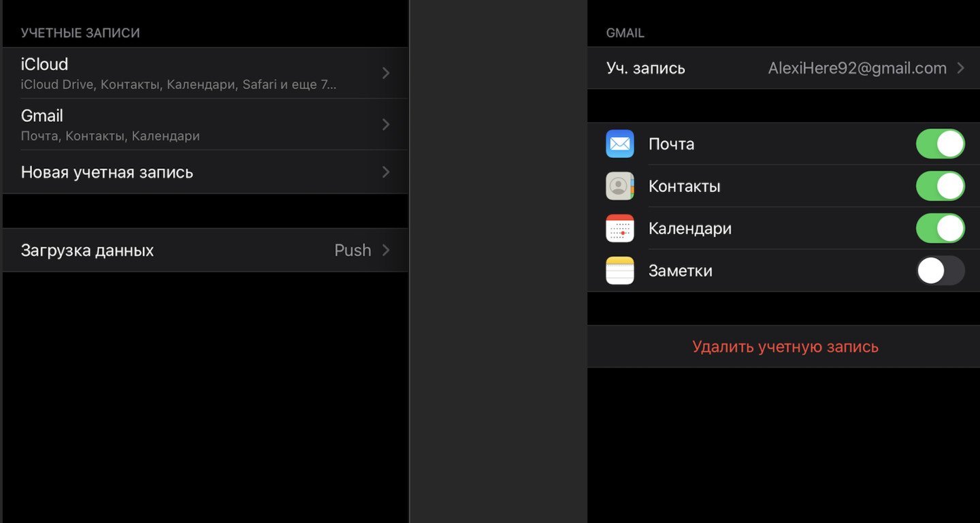
Task: Switch off Календари syncing
Action: point(940,228)
